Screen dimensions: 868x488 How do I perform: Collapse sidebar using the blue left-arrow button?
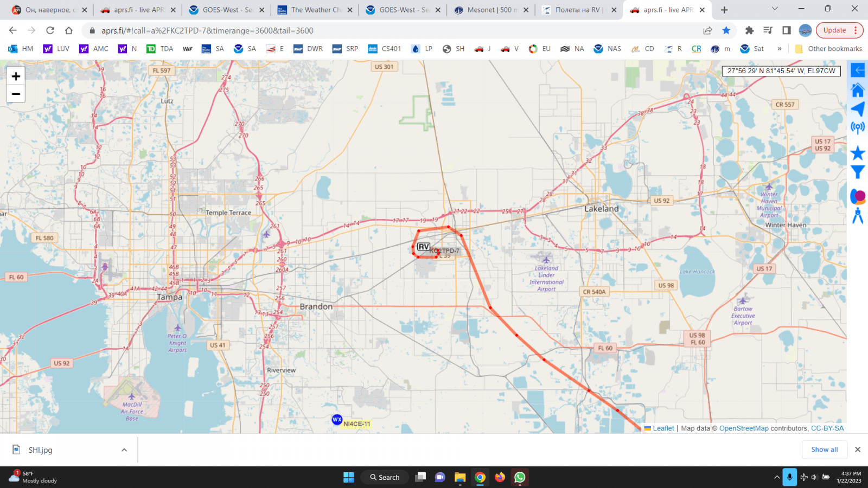point(858,70)
